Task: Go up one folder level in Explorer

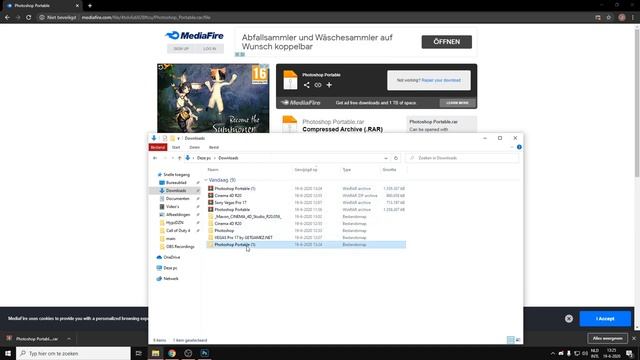Action: [180, 158]
